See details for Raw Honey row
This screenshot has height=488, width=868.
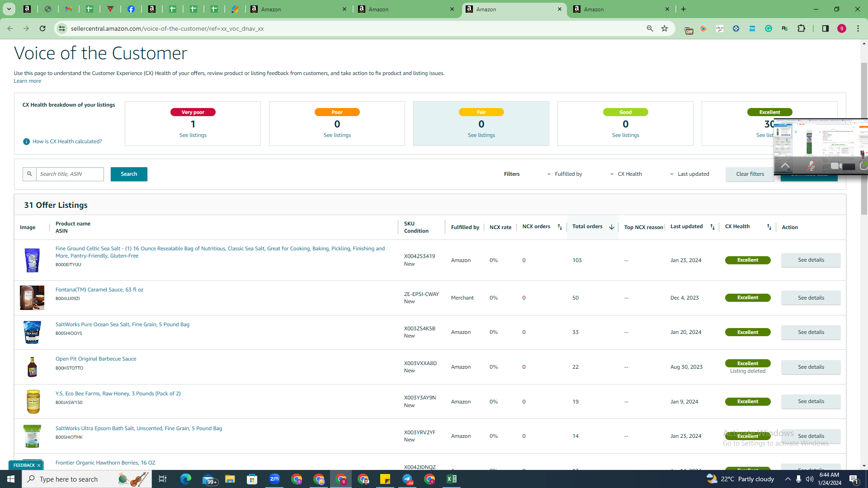811,401
